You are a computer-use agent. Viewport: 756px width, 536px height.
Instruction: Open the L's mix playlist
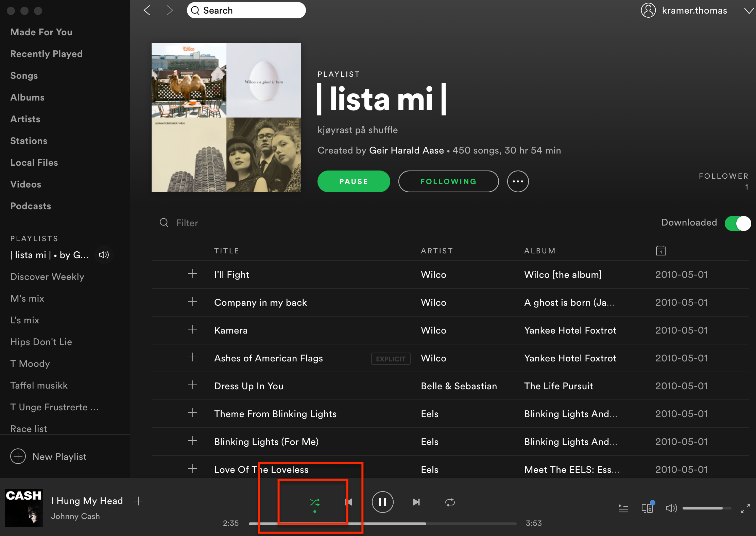25,320
